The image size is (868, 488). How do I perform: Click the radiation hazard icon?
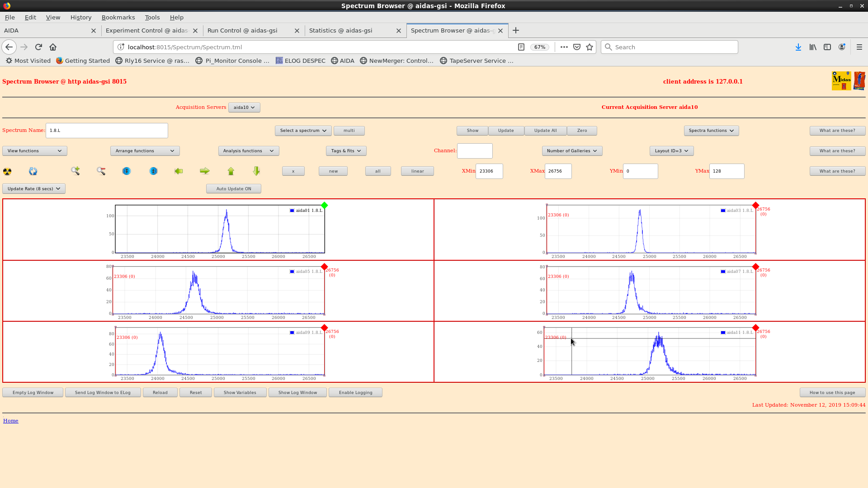click(7, 171)
